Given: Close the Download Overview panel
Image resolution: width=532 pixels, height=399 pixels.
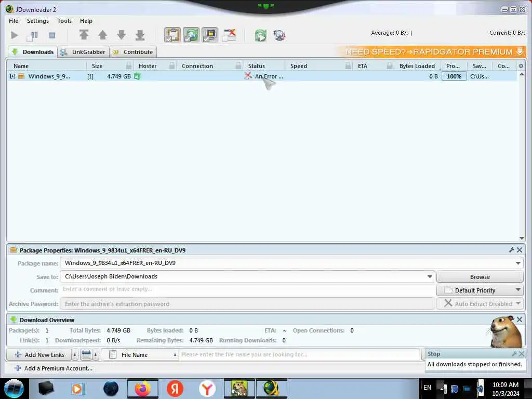Looking at the screenshot, I should (x=520, y=320).
